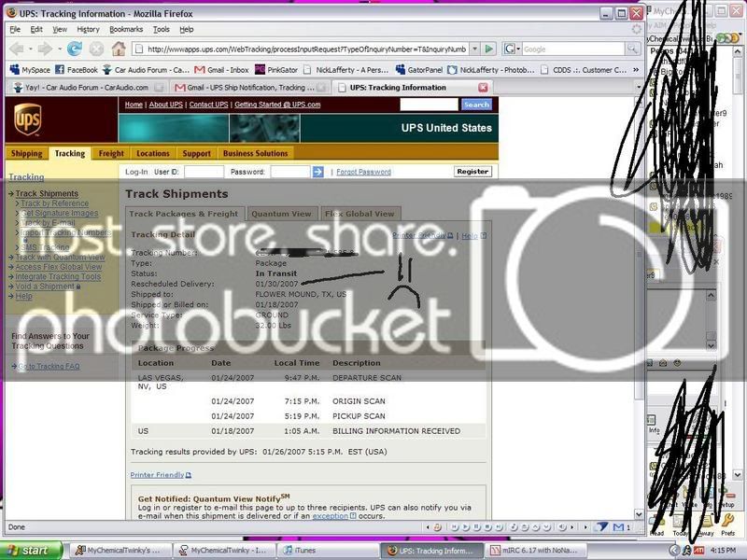
Task: Open the View menu
Action: (x=60, y=30)
